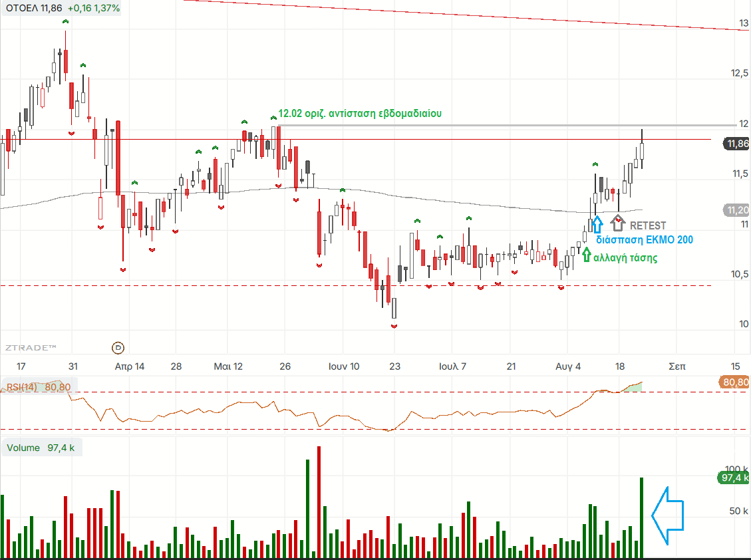Click the "10,5" price axis label

[740, 274]
